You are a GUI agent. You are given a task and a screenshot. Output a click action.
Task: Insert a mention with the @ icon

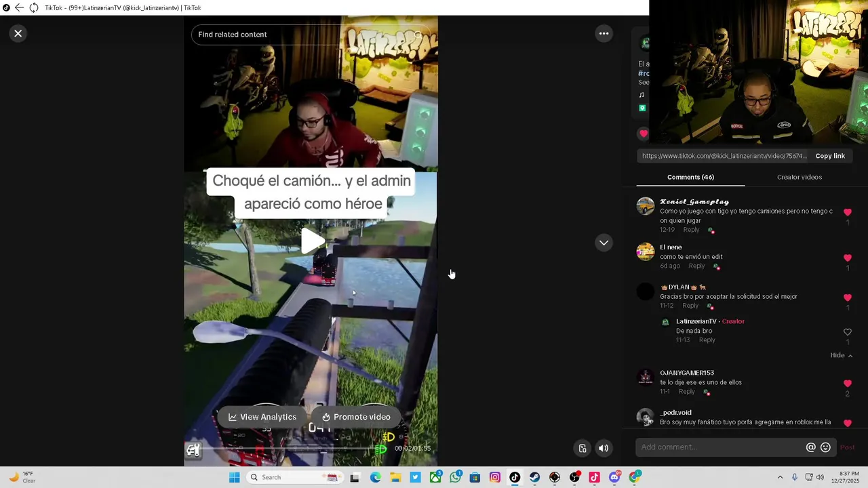[810, 447]
